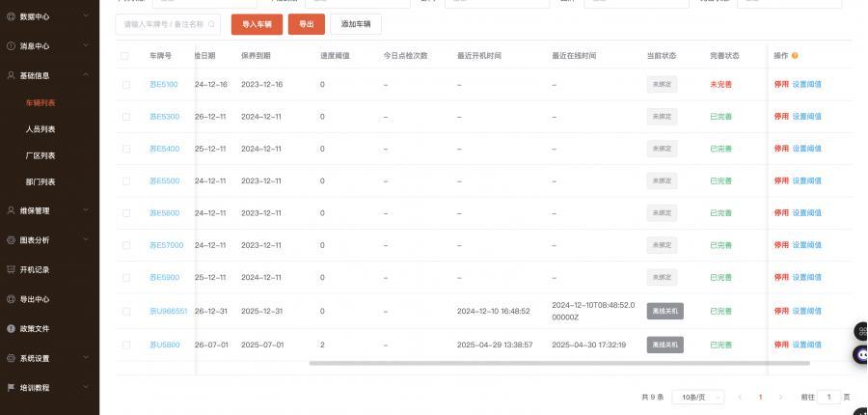868x415 pixels.
Task: Click the 前往 page number input field
Action: [828, 397]
